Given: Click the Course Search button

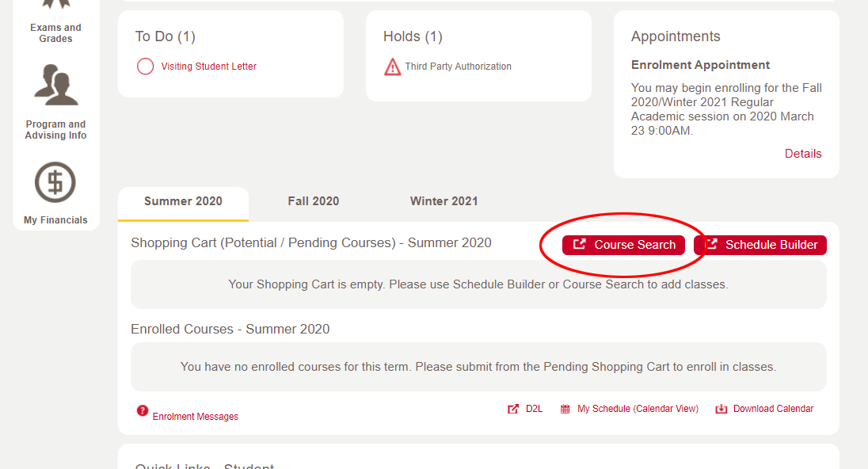Looking at the screenshot, I should click(x=624, y=245).
